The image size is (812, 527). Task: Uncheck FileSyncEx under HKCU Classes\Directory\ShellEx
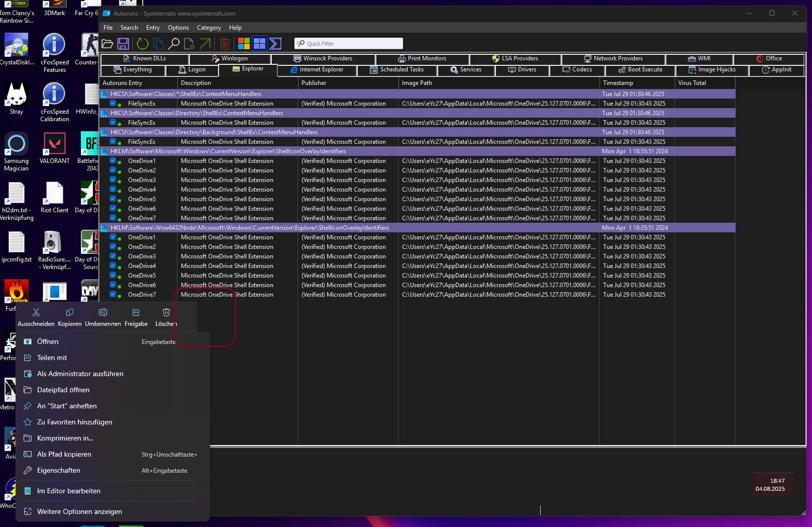click(x=113, y=122)
